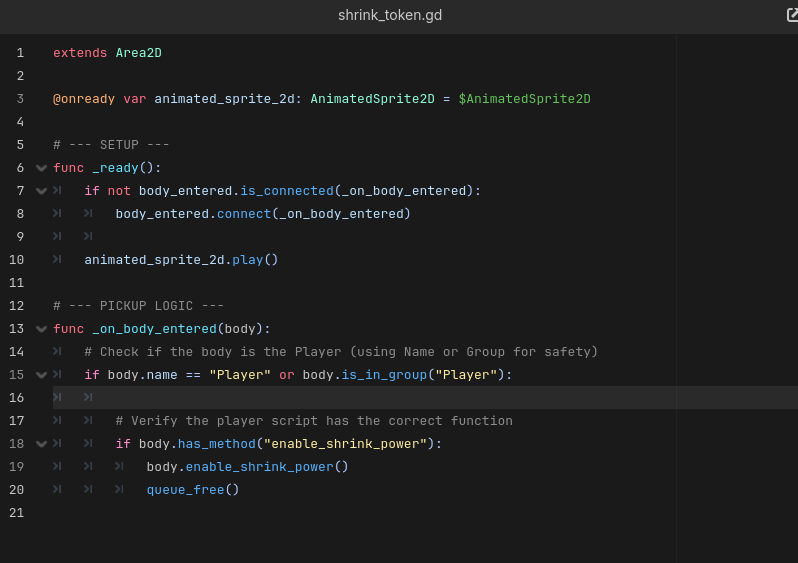Click the tab indent marker on line 10
This screenshot has height=563, width=798.
pos(57,260)
